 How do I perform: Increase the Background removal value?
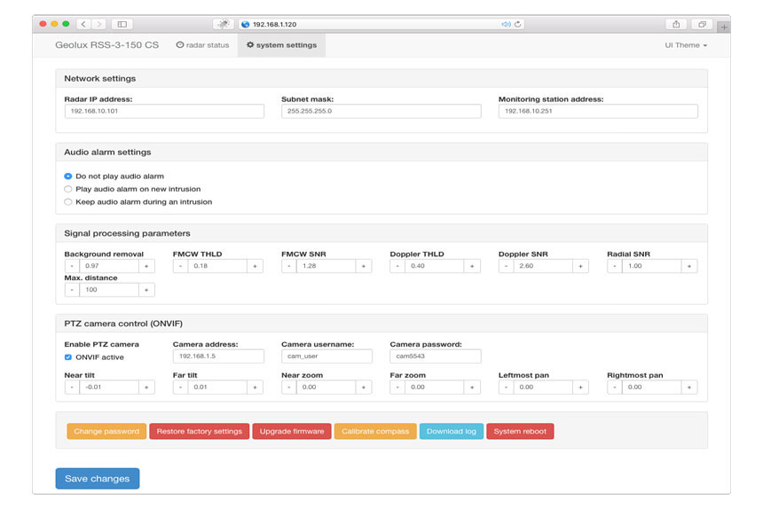pos(147,266)
